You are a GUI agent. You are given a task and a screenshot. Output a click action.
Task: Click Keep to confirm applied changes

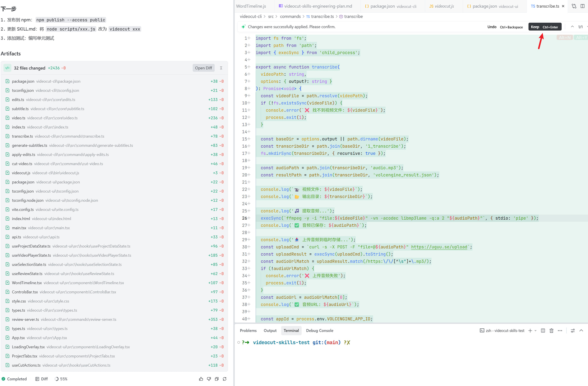(x=545, y=27)
